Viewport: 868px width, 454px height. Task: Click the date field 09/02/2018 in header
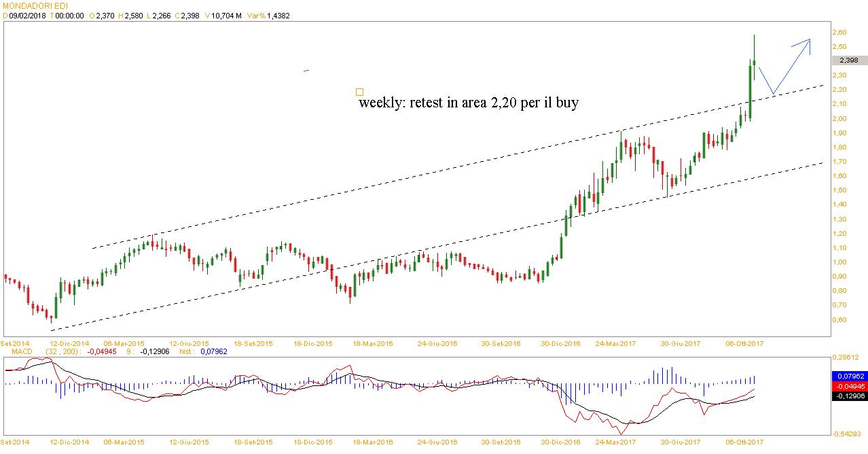(x=26, y=16)
